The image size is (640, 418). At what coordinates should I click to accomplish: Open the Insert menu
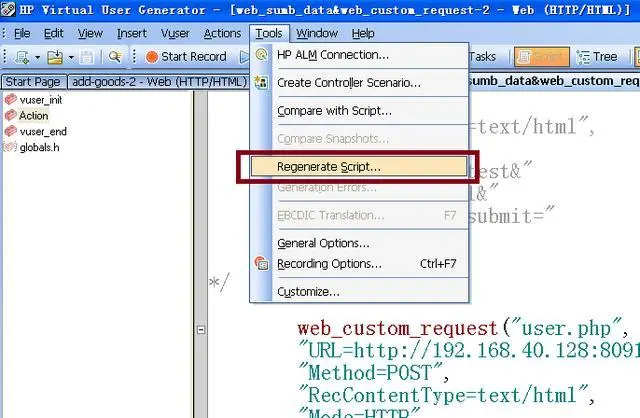131,33
